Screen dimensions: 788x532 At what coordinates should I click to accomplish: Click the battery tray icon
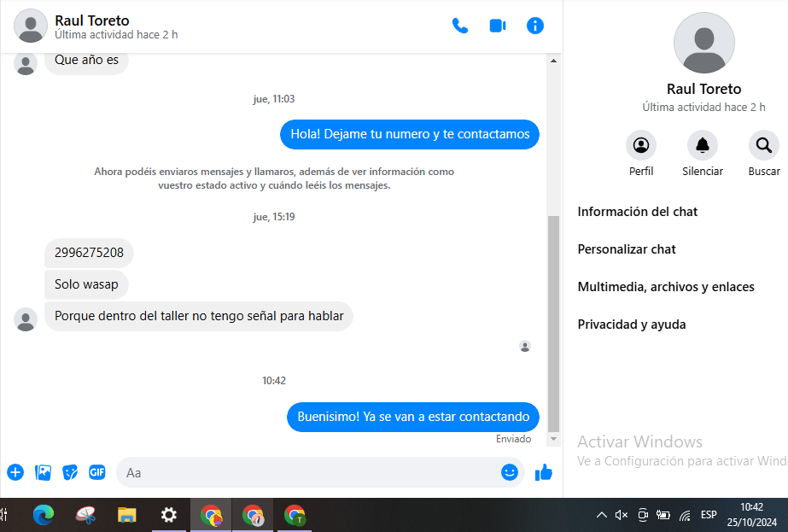click(663, 515)
